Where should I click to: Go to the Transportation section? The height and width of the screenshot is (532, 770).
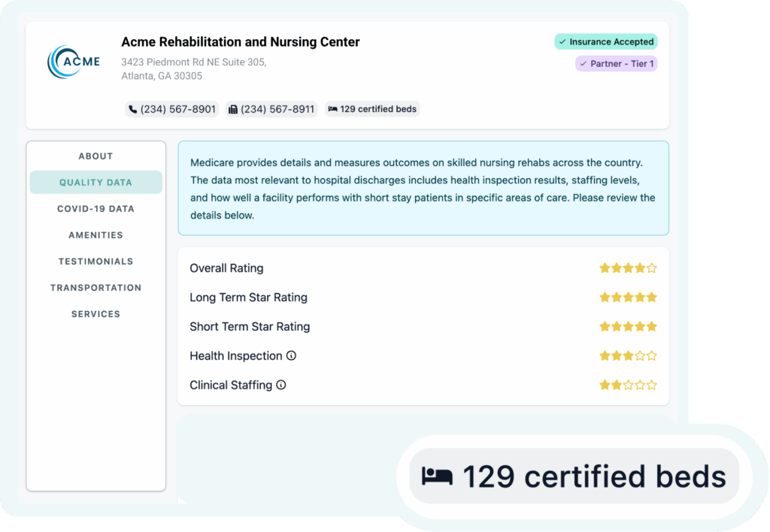tap(95, 288)
